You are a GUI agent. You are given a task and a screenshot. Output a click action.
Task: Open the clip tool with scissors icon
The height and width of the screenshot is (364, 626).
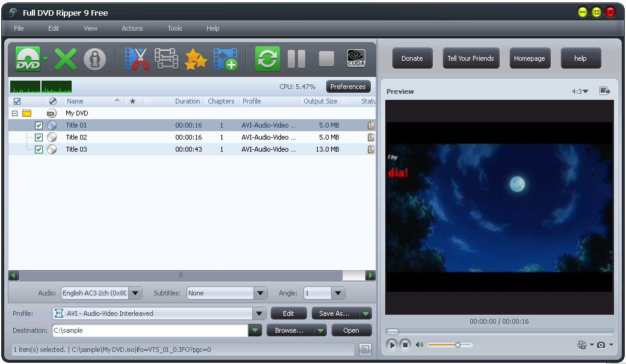pyautogui.click(x=137, y=58)
